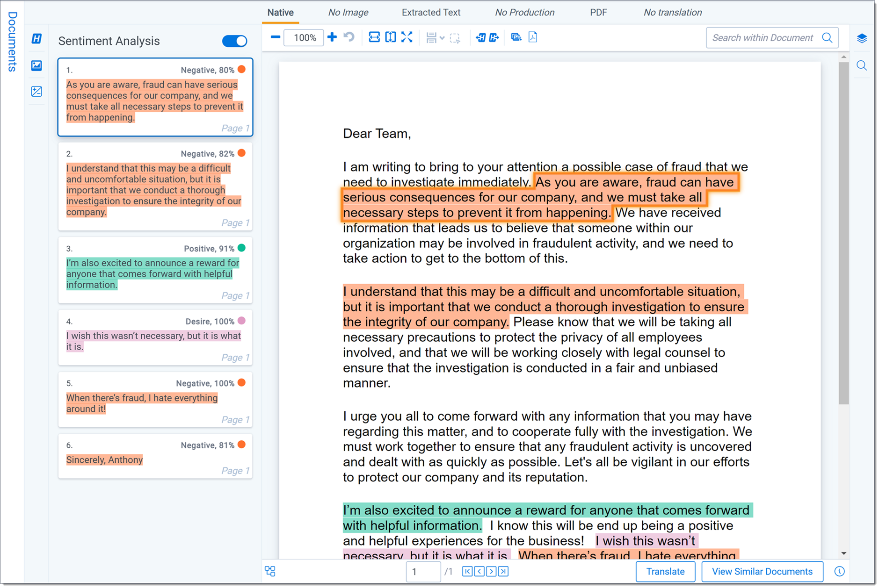Jump to the next highlighted hit
The width and height of the screenshot is (879, 588).
(494, 37)
